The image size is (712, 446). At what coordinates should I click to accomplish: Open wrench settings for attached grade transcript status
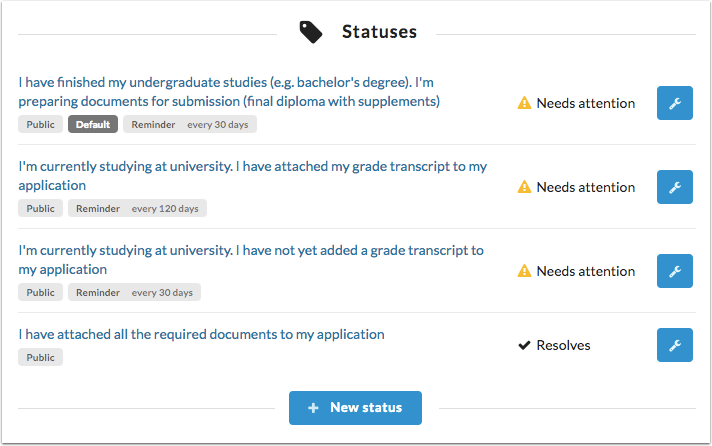[674, 187]
